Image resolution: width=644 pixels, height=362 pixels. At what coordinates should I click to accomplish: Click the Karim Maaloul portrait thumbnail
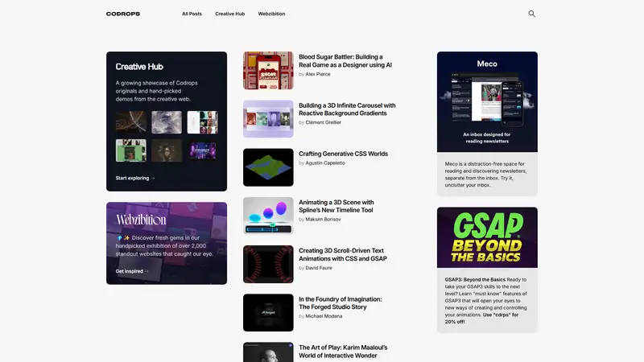click(268, 352)
